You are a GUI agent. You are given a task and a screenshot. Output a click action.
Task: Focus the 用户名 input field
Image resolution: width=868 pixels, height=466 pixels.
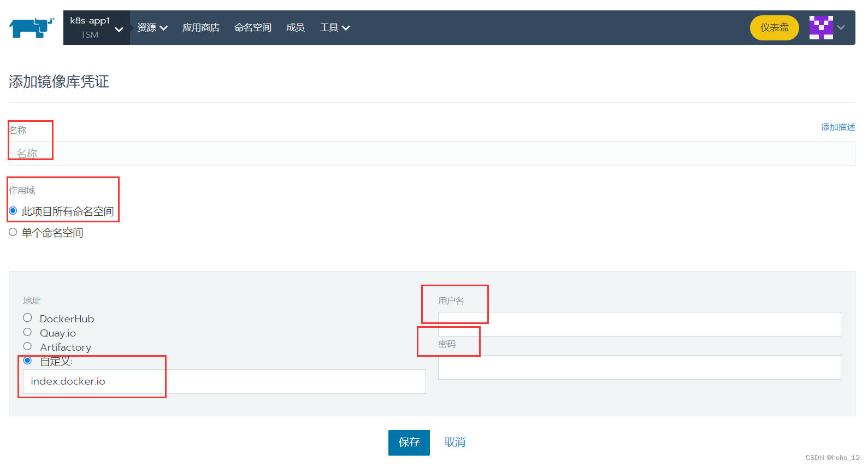pos(640,324)
